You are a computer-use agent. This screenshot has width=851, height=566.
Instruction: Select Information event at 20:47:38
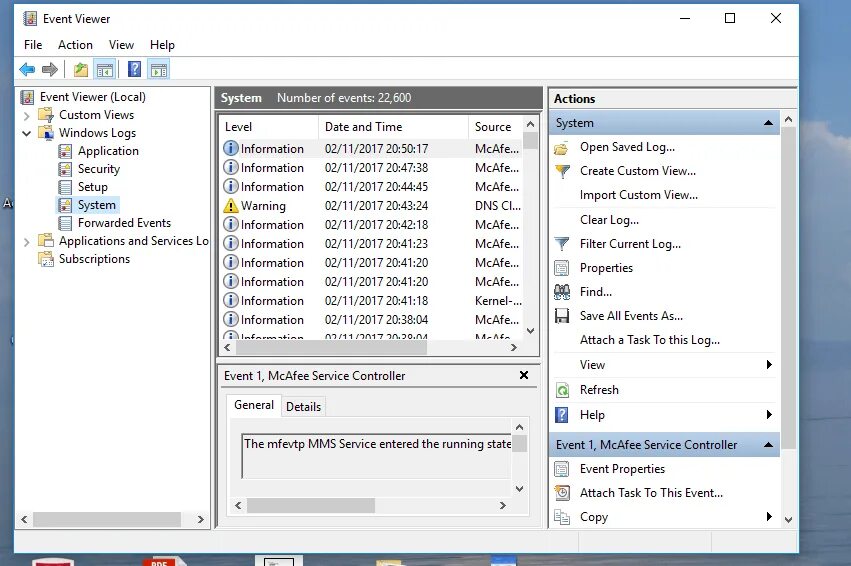tap(371, 168)
